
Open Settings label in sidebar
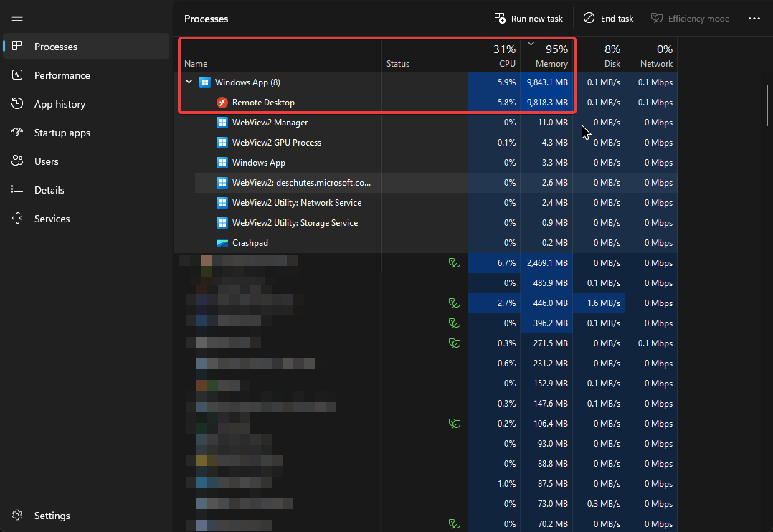pos(52,516)
